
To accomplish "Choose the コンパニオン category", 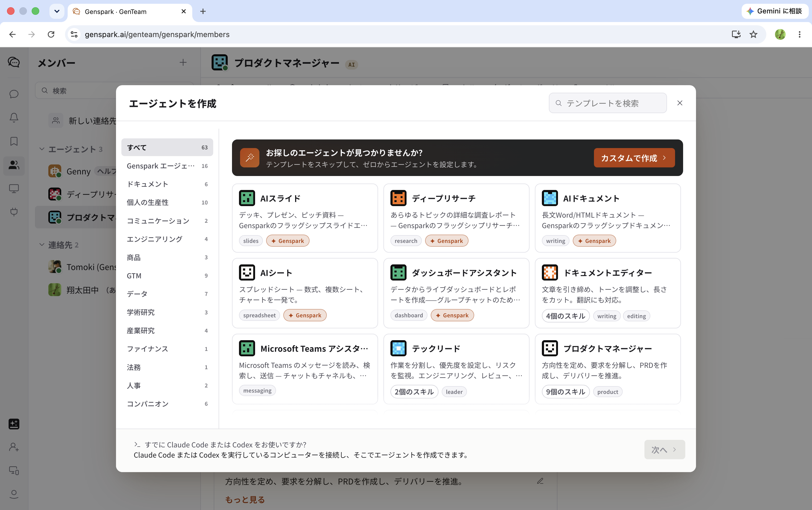I will pos(167,404).
